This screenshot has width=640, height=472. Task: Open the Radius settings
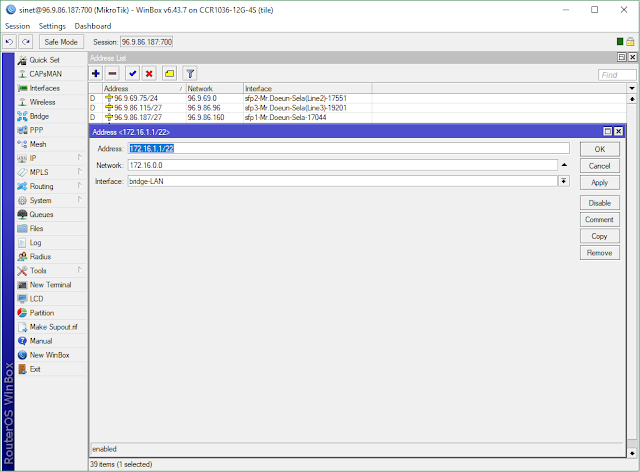pos(51,257)
